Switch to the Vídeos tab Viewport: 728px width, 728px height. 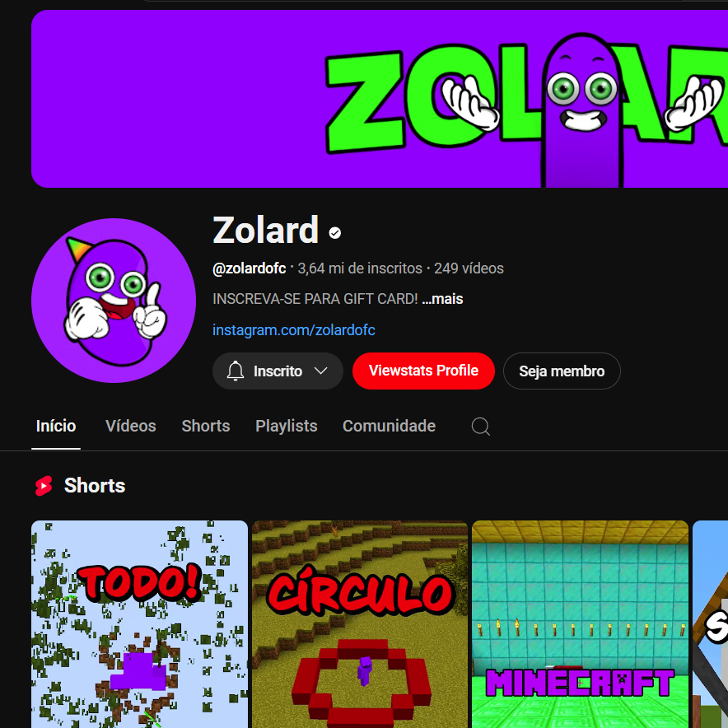pos(131,427)
